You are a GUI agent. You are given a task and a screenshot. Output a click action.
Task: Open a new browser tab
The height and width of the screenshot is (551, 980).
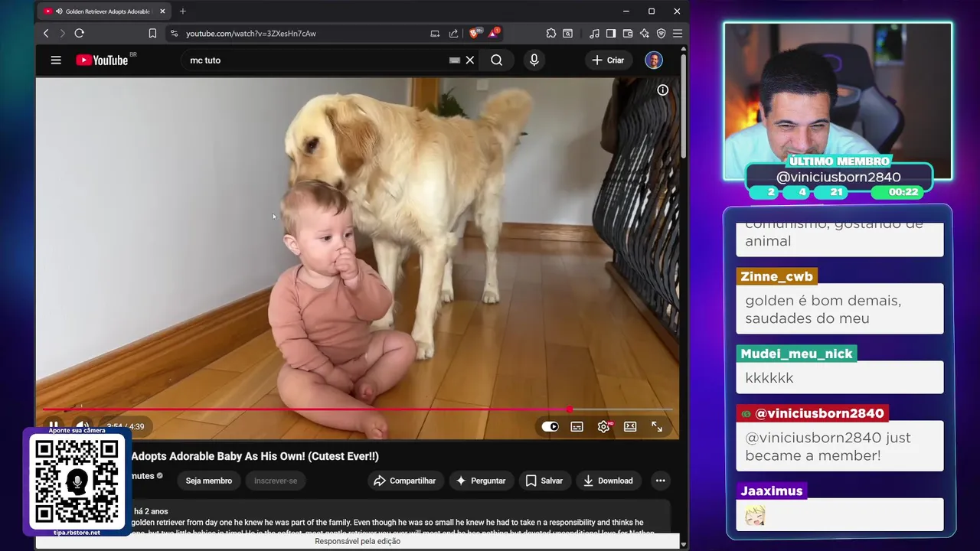point(182,11)
